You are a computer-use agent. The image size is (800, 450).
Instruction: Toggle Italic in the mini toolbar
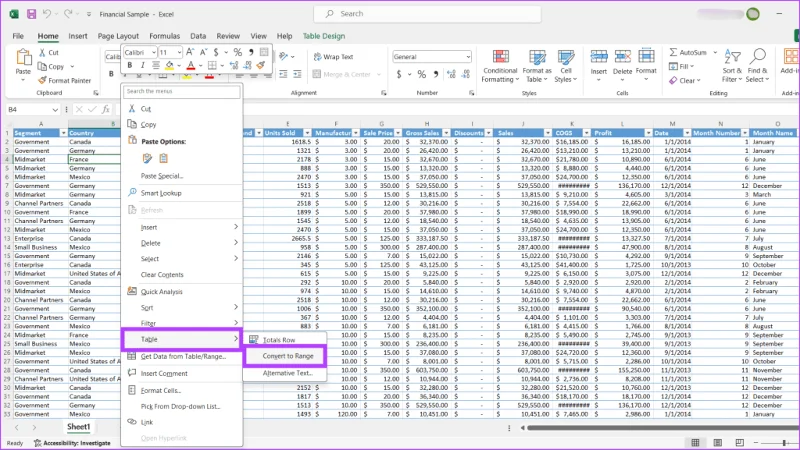tap(142, 65)
